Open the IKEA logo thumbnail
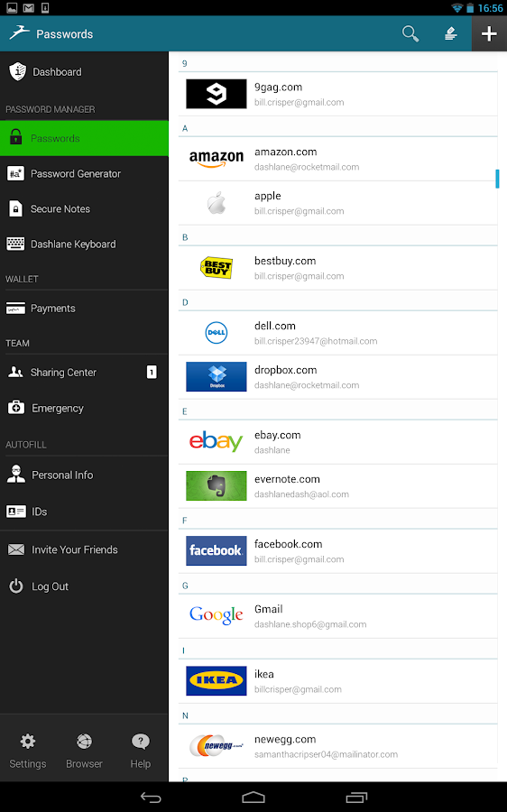 pyautogui.click(x=216, y=680)
